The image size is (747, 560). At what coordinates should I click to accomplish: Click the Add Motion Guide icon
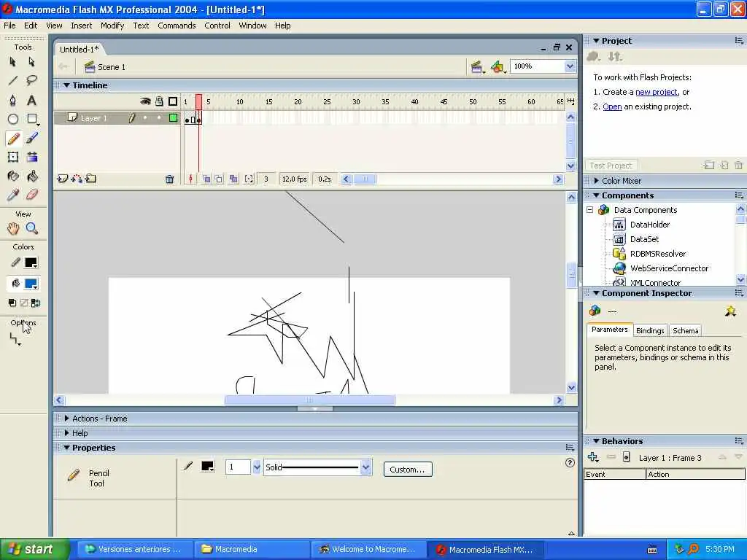[76, 179]
